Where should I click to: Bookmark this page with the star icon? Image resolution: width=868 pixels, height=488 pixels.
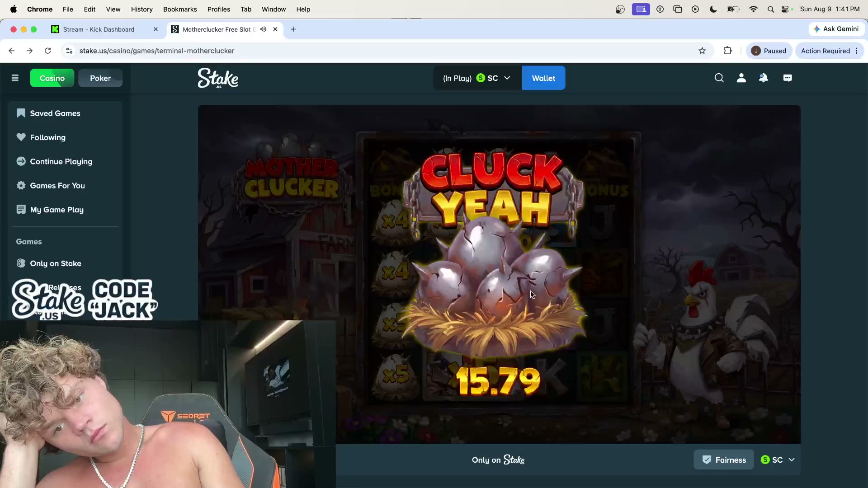pyautogui.click(x=702, y=51)
